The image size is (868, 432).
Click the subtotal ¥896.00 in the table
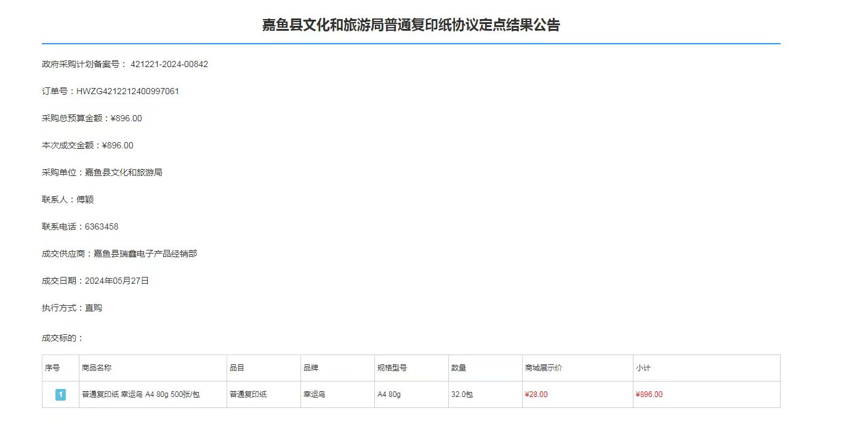649,394
